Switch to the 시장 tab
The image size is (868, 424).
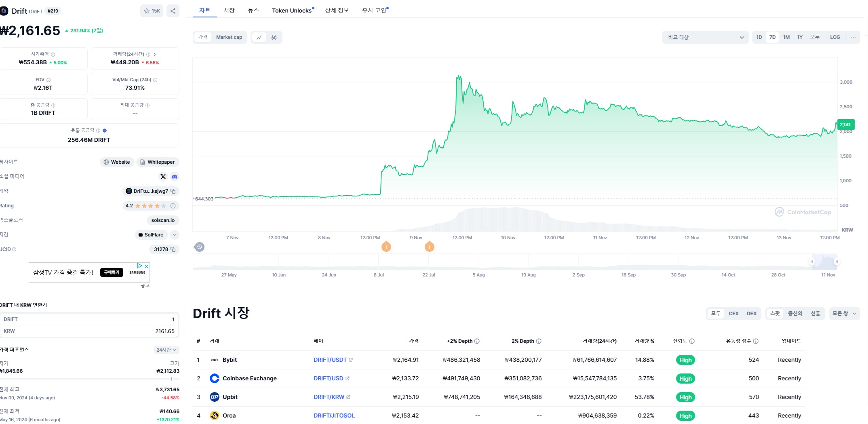tap(229, 10)
